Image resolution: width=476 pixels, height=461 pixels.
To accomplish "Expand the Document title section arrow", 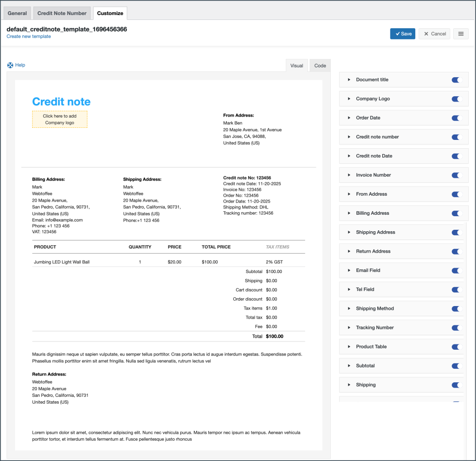I will click(349, 80).
